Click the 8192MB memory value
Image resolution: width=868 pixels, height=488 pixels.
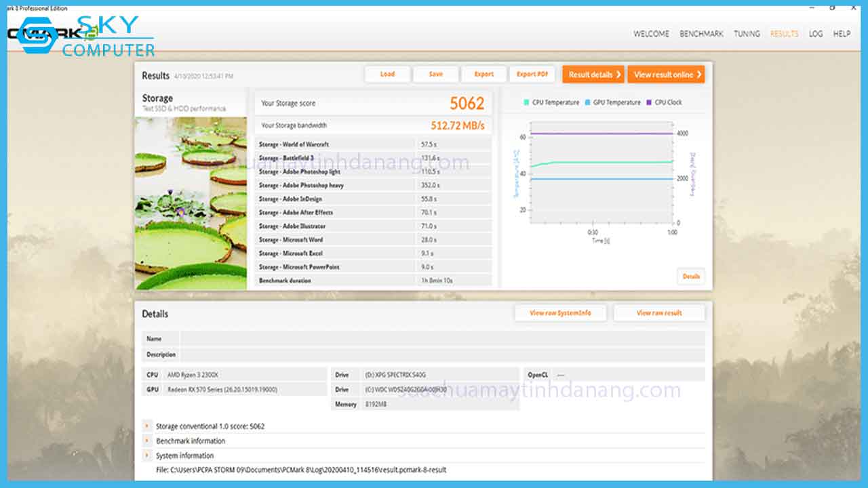point(375,404)
